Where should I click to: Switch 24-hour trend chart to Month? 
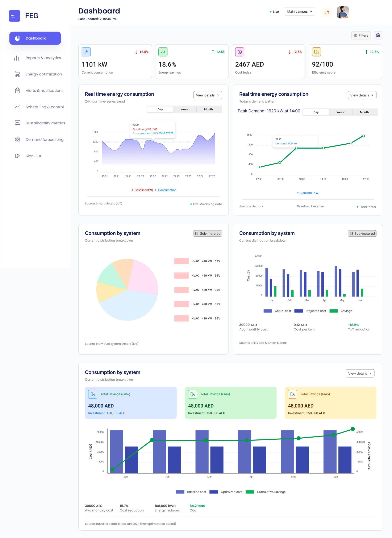208,109
